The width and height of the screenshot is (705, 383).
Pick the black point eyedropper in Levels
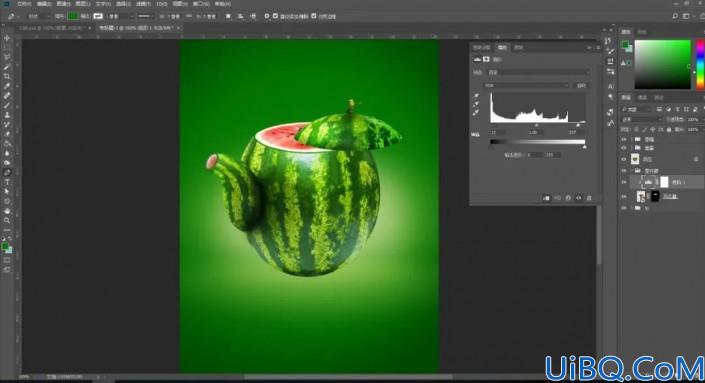(476, 96)
